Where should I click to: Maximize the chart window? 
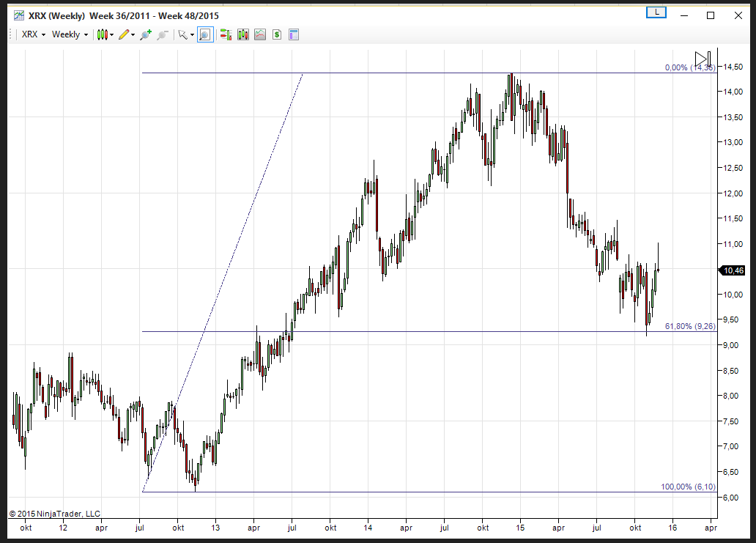point(710,15)
